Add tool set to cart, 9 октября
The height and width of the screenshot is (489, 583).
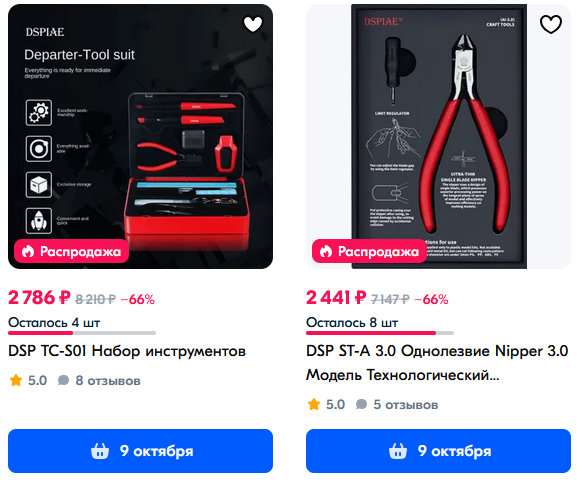(x=141, y=451)
